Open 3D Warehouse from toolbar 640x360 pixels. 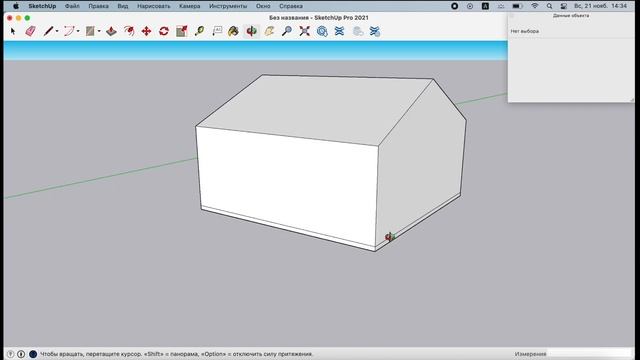tap(322, 31)
